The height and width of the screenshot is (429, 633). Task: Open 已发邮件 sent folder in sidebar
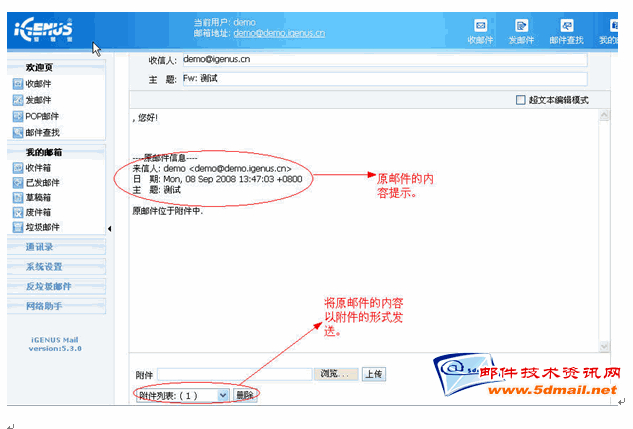pyautogui.click(x=44, y=183)
